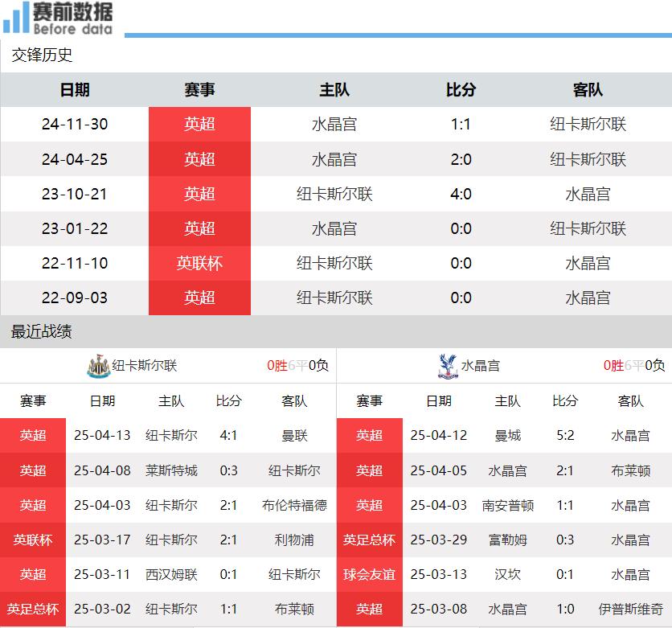The height and width of the screenshot is (628, 672).
Task: Click the 球会友谊 competition tag
Action: pos(370,574)
